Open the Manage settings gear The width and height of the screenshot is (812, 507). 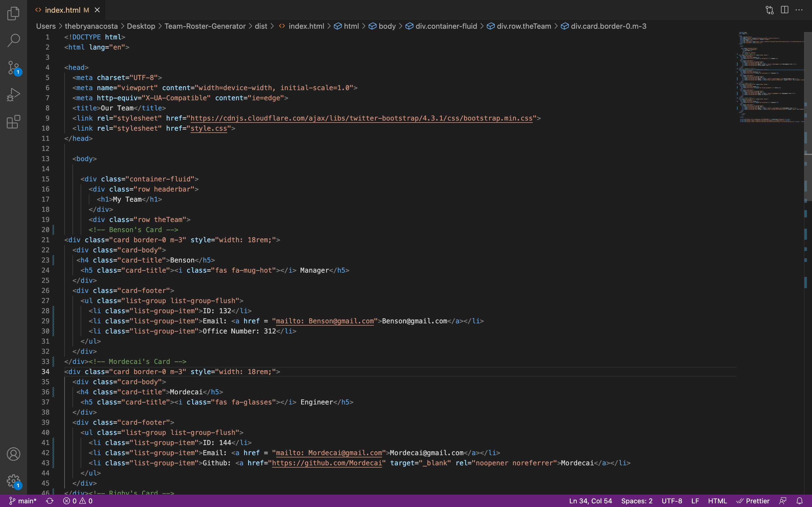tap(13, 481)
